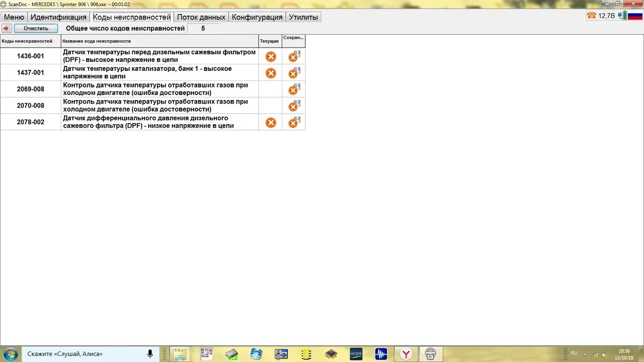The height and width of the screenshot is (362, 644).
Task: Click the orange telephone connection icon
Action: coord(591,16)
